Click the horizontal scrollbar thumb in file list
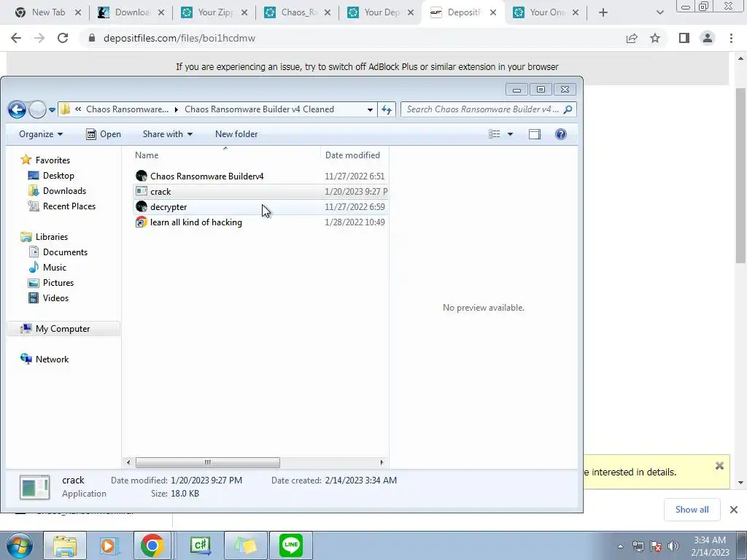747x560 pixels. pos(208,462)
